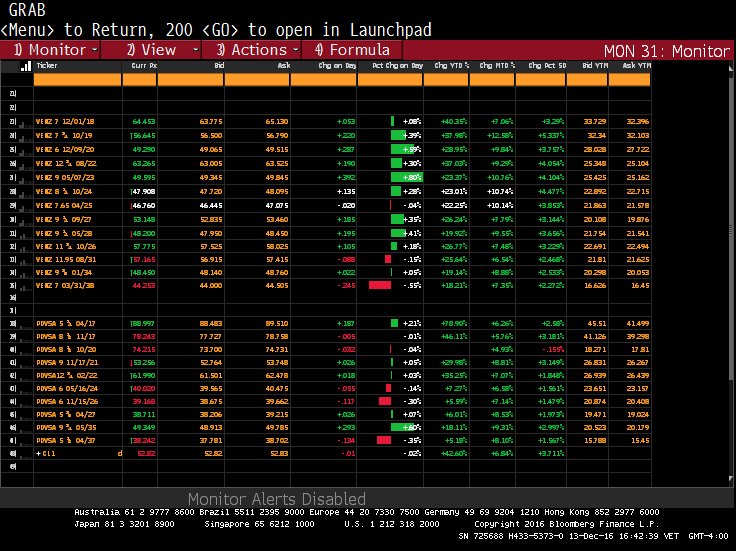Select the Formula menu item
736x551 pixels.
coord(353,49)
